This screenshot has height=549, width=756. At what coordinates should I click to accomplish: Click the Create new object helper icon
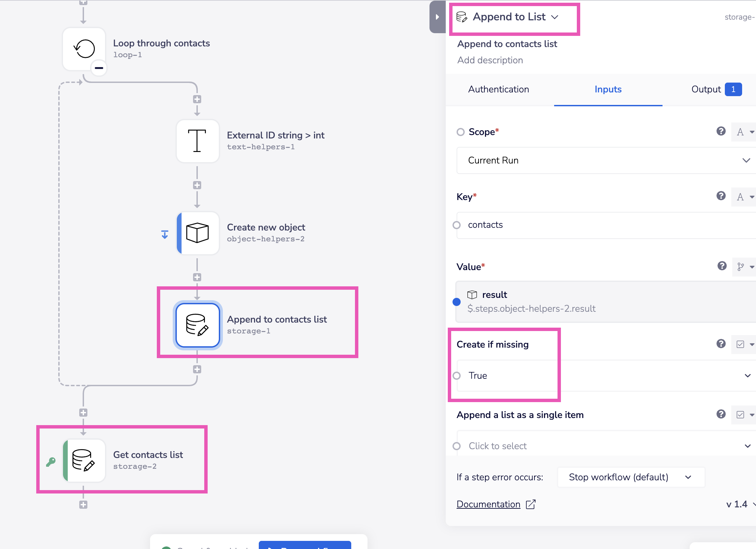pos(197,232)
